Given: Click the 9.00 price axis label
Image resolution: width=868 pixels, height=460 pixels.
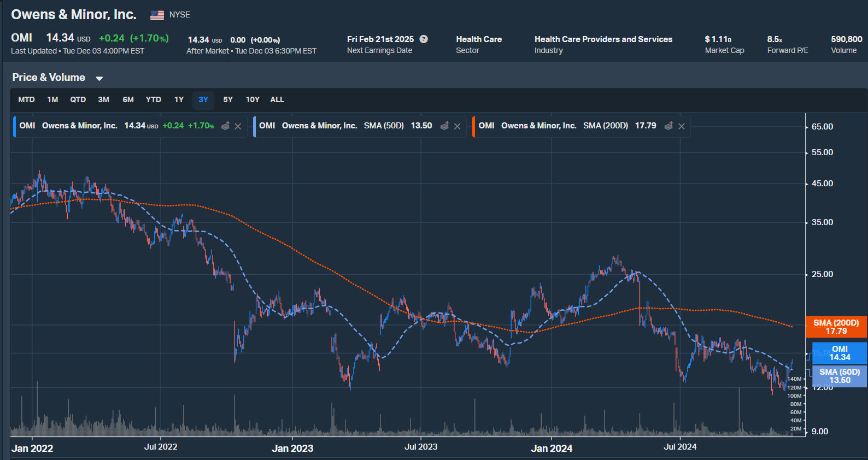Looking at the screenshot, I should click(x=820, y=432).
